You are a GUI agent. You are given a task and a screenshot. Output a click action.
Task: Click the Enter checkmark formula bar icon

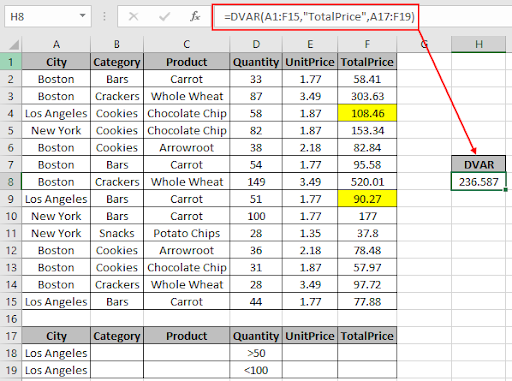click(164, 16)
